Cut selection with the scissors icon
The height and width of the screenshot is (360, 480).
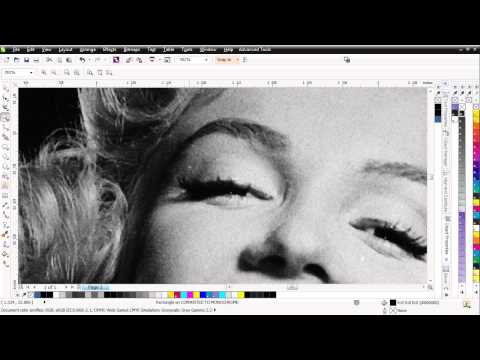[x=49, y=60]
